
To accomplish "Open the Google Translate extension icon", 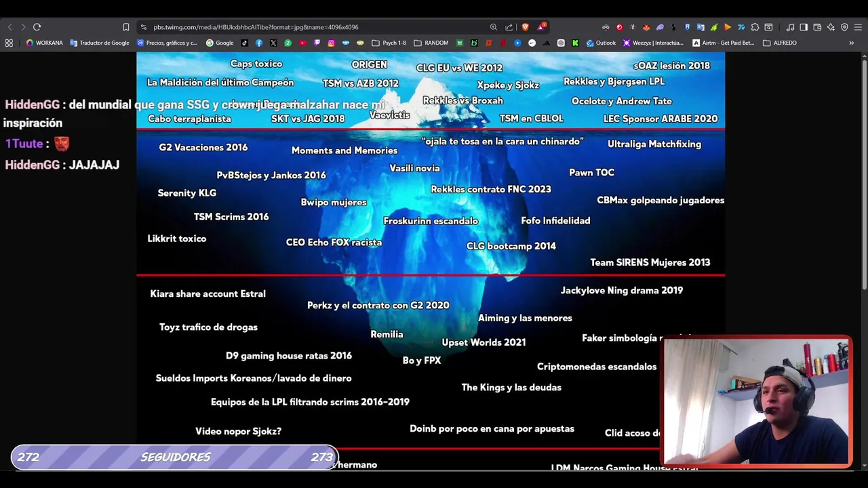I will tap(701, 27).
